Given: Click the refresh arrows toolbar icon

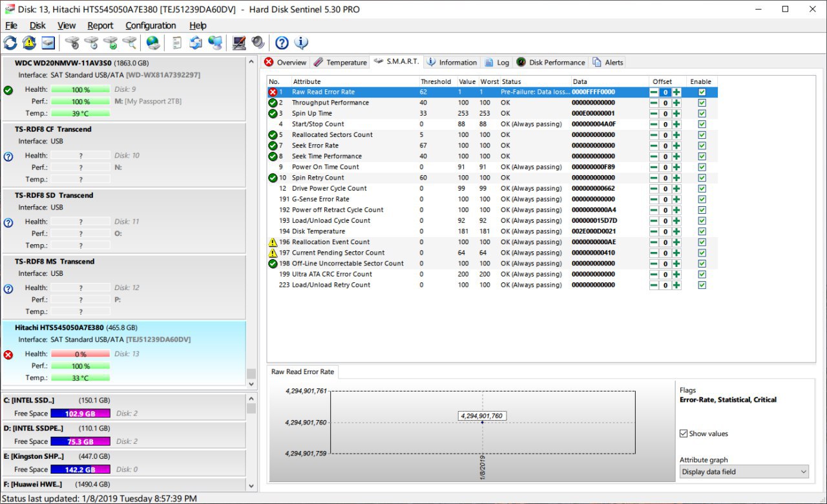Looking at the screenshot, I should point(10,43).
